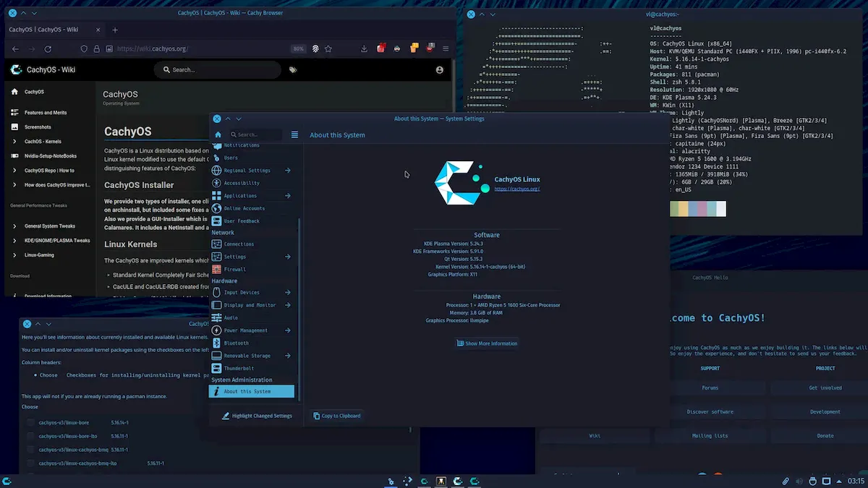Open Bluetooth settings

pyautogui.click(x=253, y=343)
